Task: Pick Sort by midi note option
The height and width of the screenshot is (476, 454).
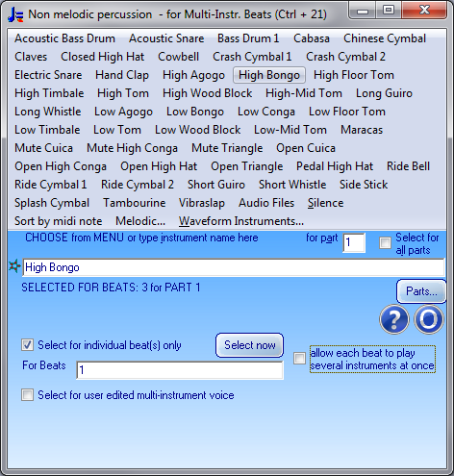Action: coord(59,221)
